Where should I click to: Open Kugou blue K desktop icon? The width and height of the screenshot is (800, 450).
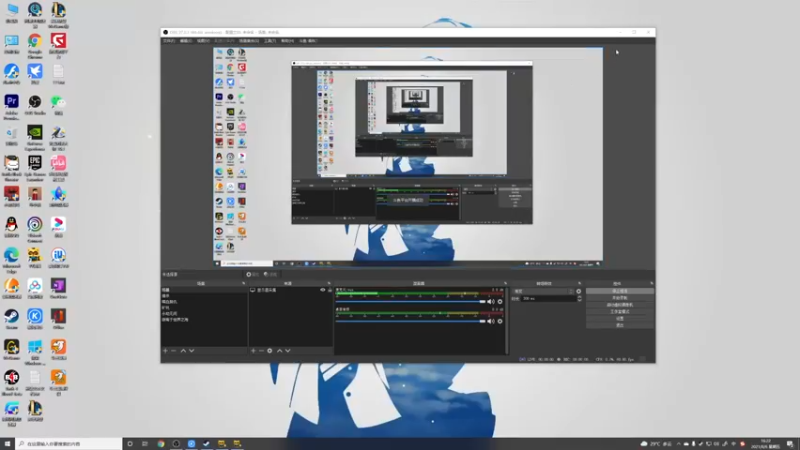tap(35, 316)
